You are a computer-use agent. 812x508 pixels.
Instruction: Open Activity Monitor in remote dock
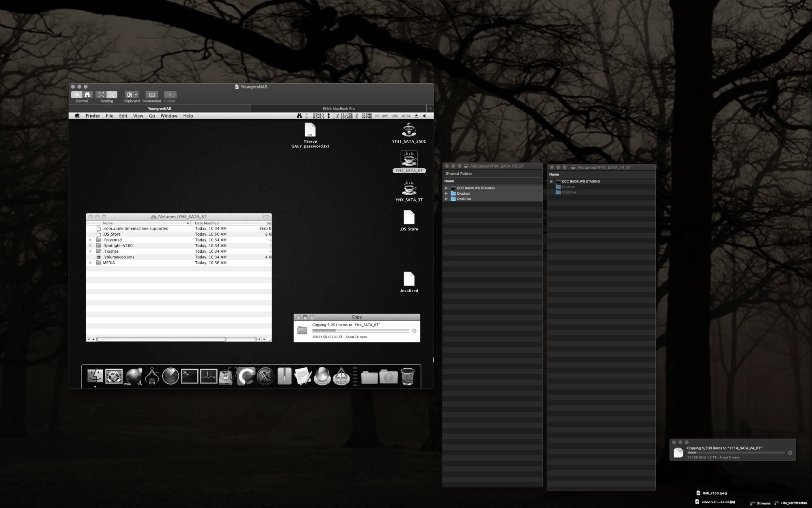tap(209, 376)
